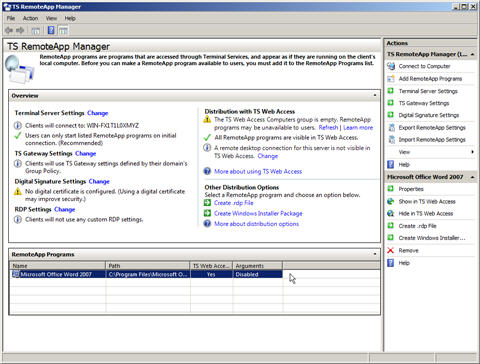This screenshot has width=480, height=364.
Task: Click the green arrow icon beside Create Windows Installer Package
Action: [207, 213]
